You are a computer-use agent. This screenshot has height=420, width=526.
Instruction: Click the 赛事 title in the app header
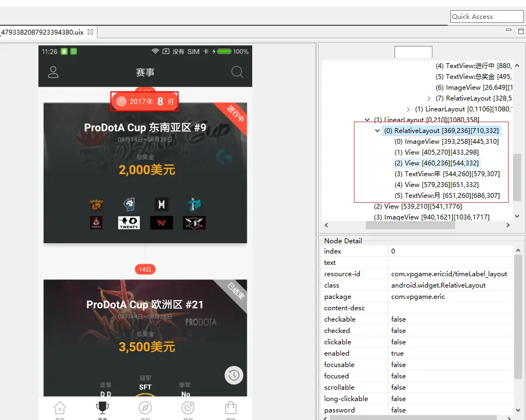(x=145, y=72)
